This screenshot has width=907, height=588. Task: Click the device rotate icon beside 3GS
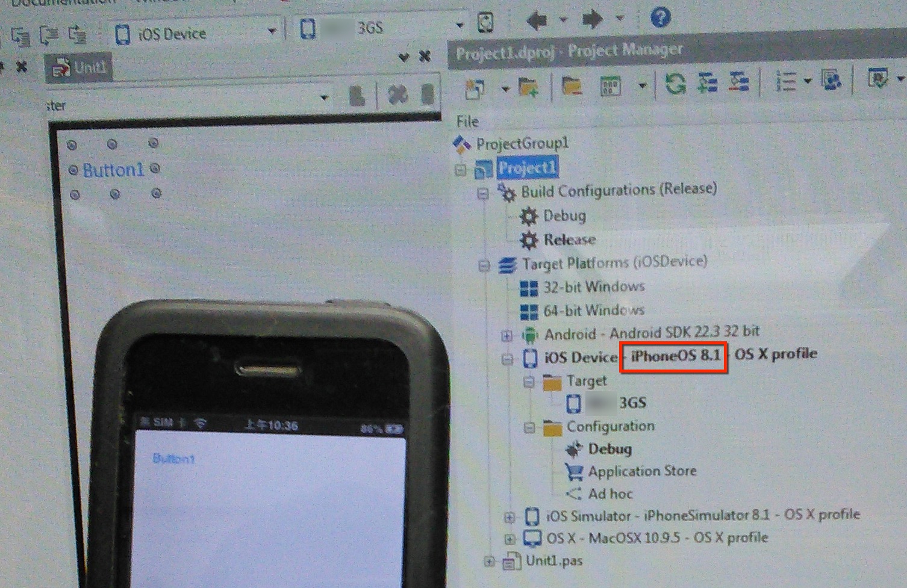click(485, 23)
